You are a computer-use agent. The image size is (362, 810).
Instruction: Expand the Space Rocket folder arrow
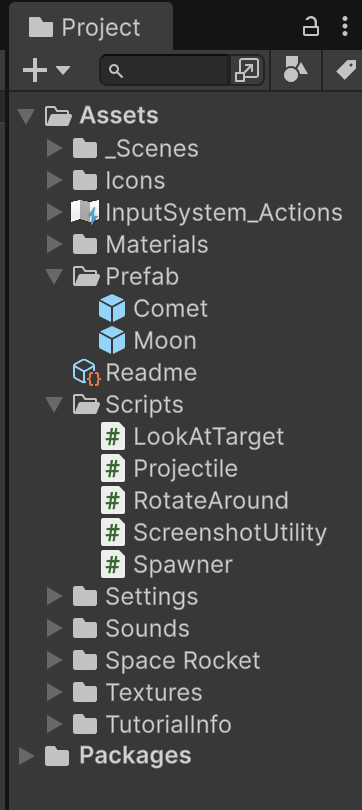click(54, 661)
